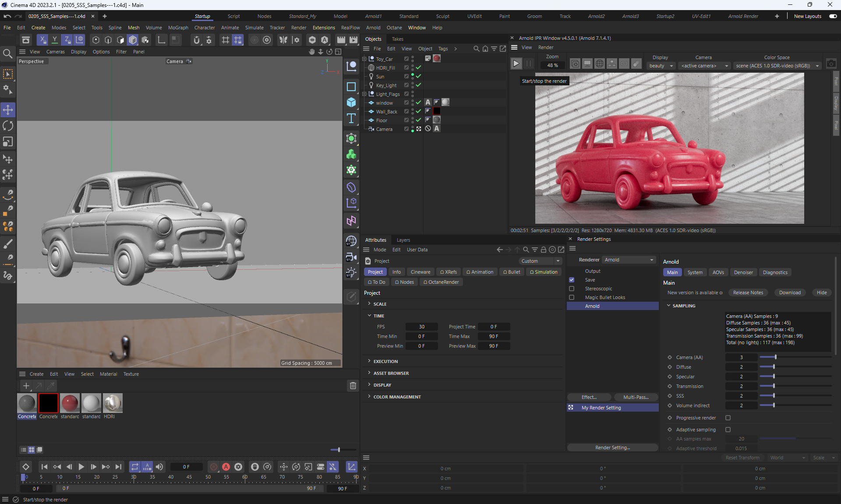Screen dimensions: 841x504
Task: Select the Rotate tool in left toolbar
Action: 8,126
